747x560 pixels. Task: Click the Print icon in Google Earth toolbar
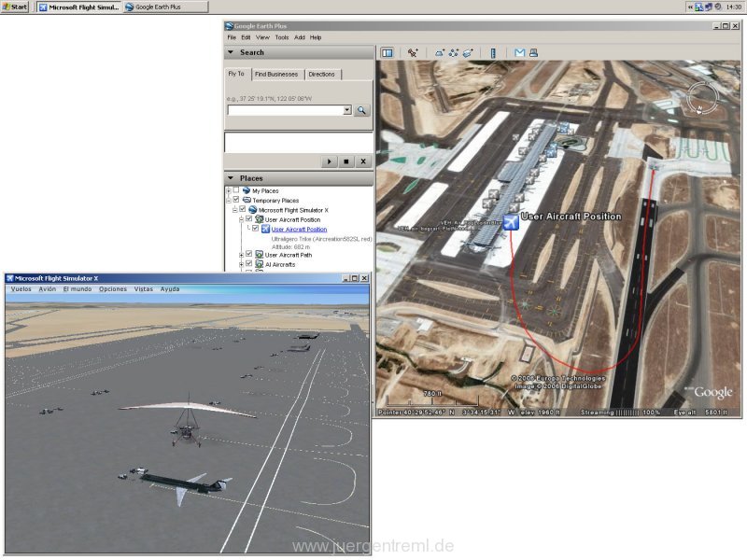pos(533,53)
